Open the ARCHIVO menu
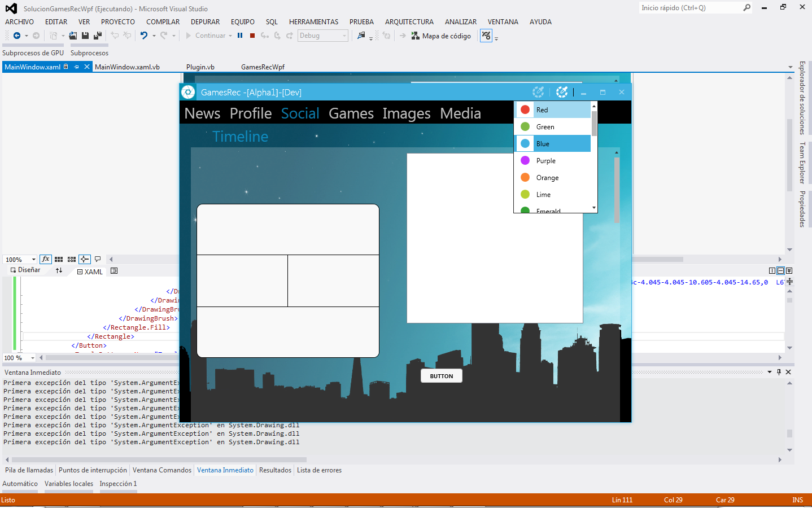 [x=20, y=22]
